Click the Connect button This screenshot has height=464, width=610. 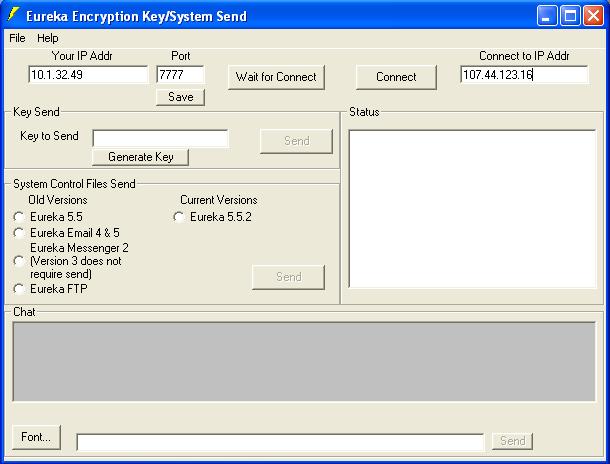[x=396, y=77]
